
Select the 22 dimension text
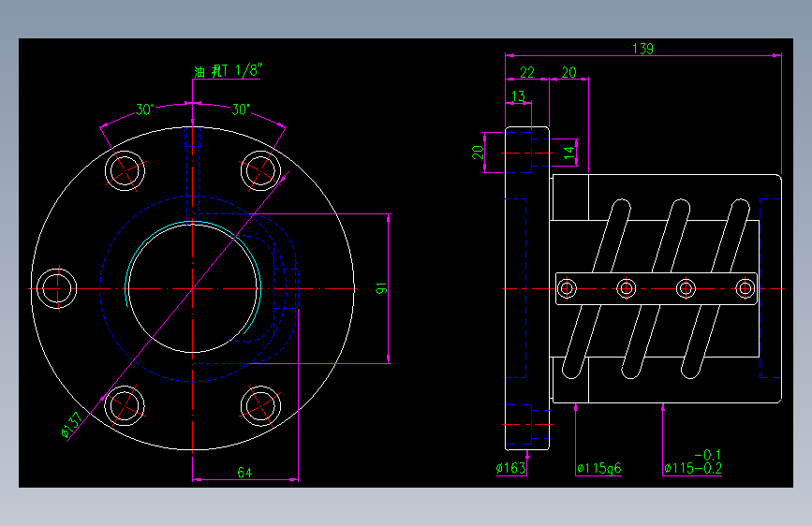pos(527,72)
